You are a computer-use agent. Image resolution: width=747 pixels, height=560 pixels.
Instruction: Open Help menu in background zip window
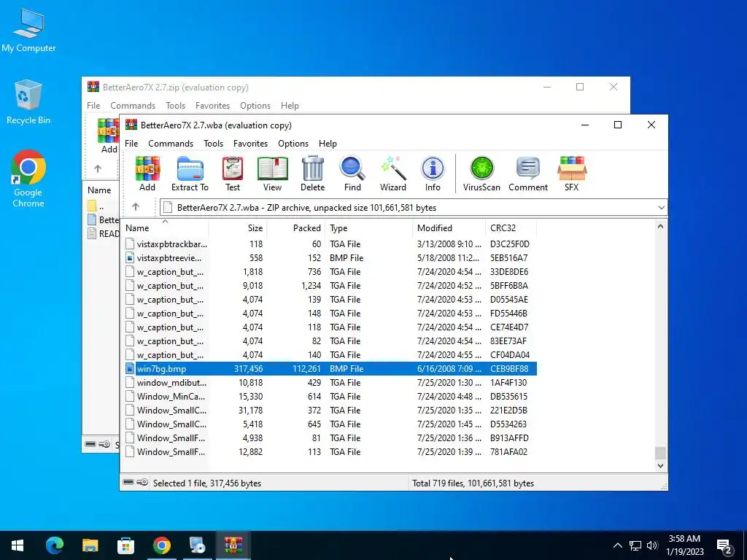[x=290, y=105]
